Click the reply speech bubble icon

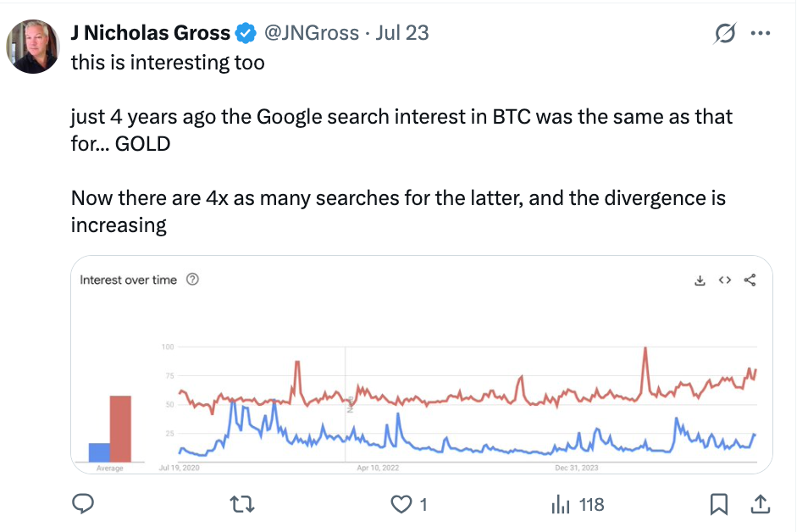(x=82, y=505)
